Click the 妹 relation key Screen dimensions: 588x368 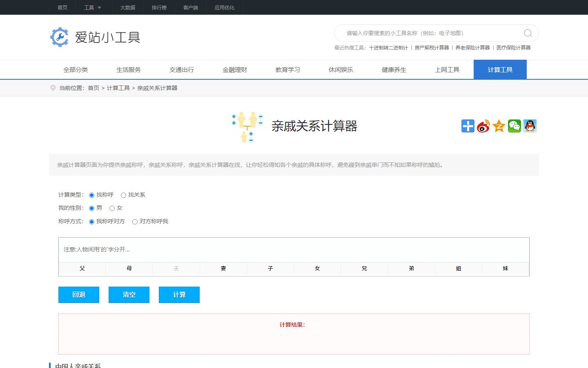[506, 269]
